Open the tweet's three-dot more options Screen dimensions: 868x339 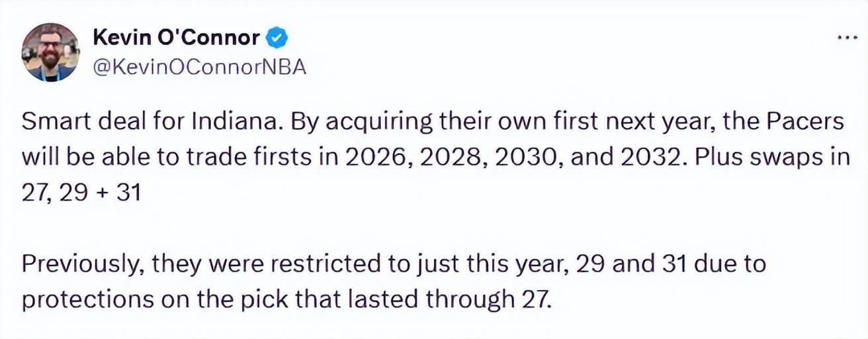847,38
